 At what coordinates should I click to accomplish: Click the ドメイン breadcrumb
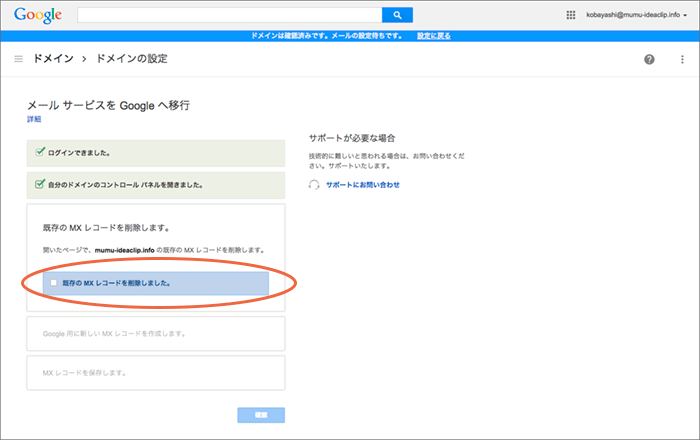point(53,58)
